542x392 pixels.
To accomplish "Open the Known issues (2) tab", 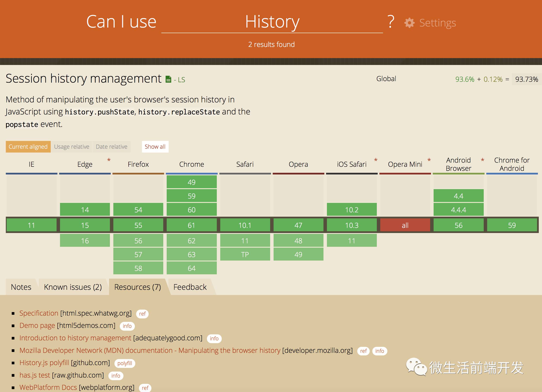I will [x=73, y=287].
